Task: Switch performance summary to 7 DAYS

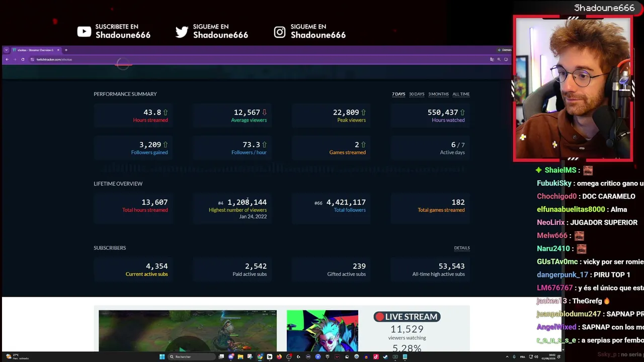Action: click(398, 94)
